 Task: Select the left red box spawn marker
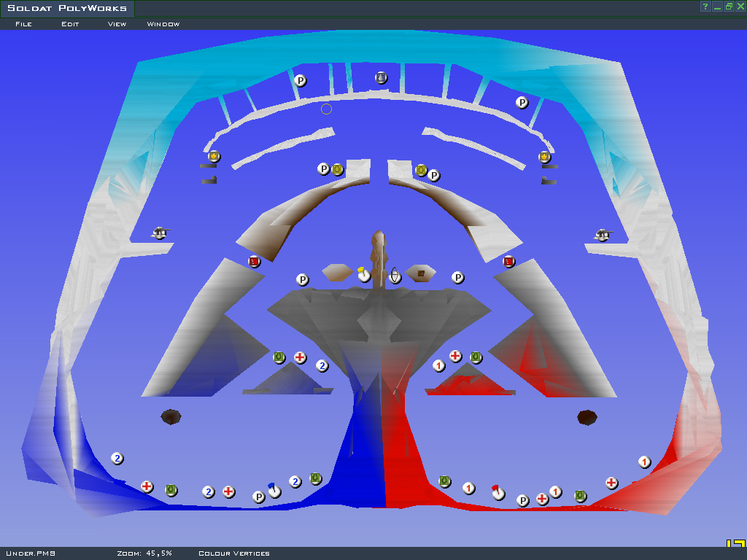pyautogui.click(x=254, y=261)
